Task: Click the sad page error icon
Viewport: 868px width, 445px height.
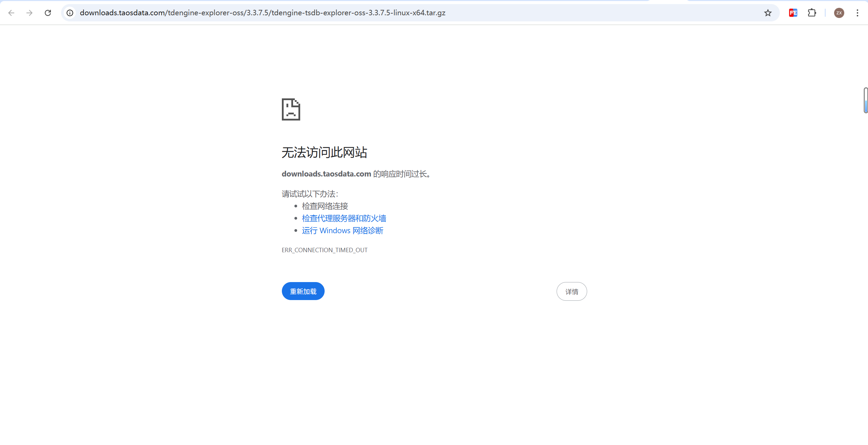Action: pyautogui.click(x=291, y=109)
